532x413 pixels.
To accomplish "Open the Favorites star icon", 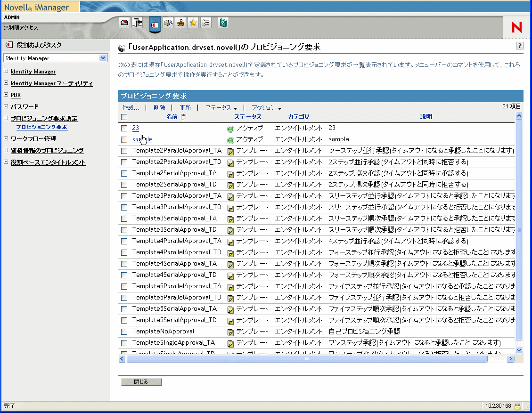I will tap(193, 23).
